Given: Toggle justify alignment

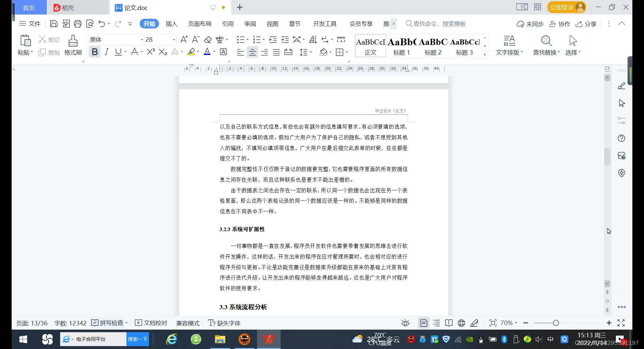Looking at the screenshot, I should (x=276, y=52).
